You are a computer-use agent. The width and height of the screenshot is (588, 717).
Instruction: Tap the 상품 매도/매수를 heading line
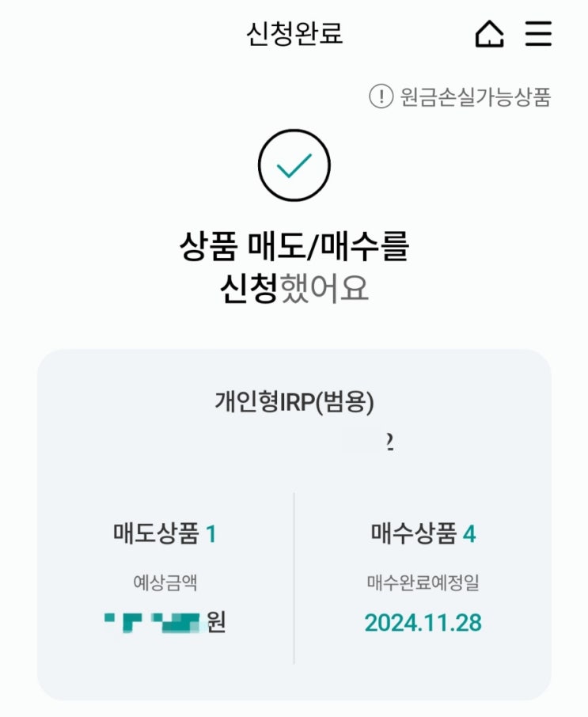pyautogui.click(x=294, y=248)
